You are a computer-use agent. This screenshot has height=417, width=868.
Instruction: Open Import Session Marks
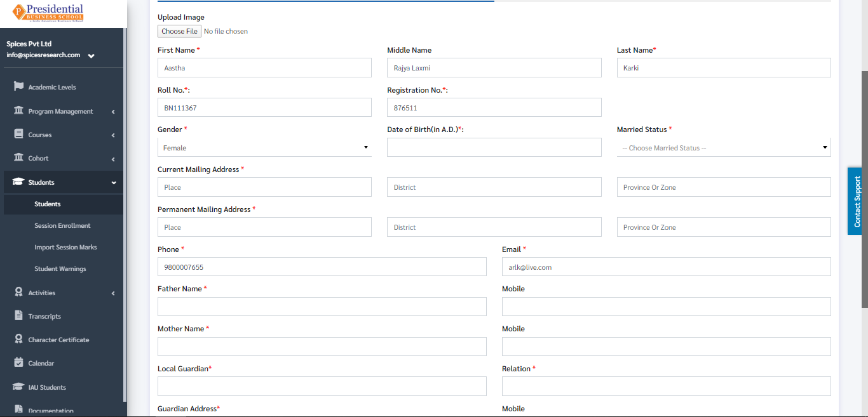[65, 247]
